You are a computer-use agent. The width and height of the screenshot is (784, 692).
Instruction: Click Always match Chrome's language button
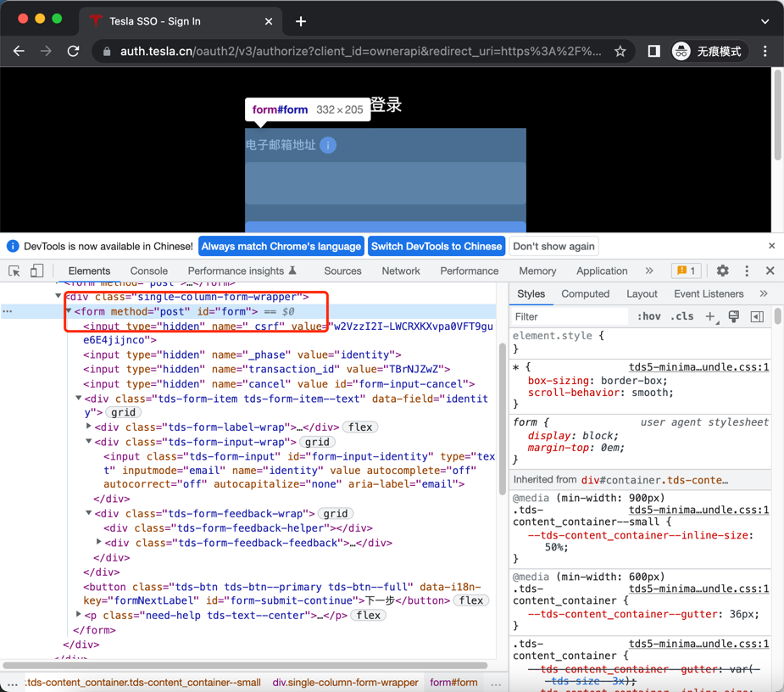point(281,246)
